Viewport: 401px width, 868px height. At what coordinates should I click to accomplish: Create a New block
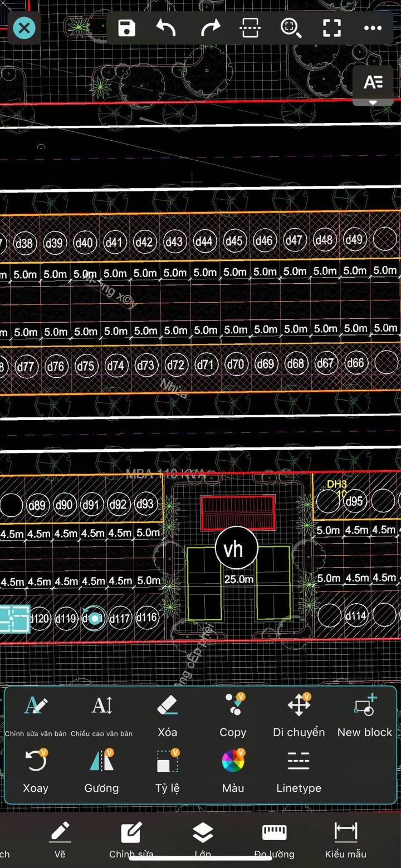pos(365,715)
